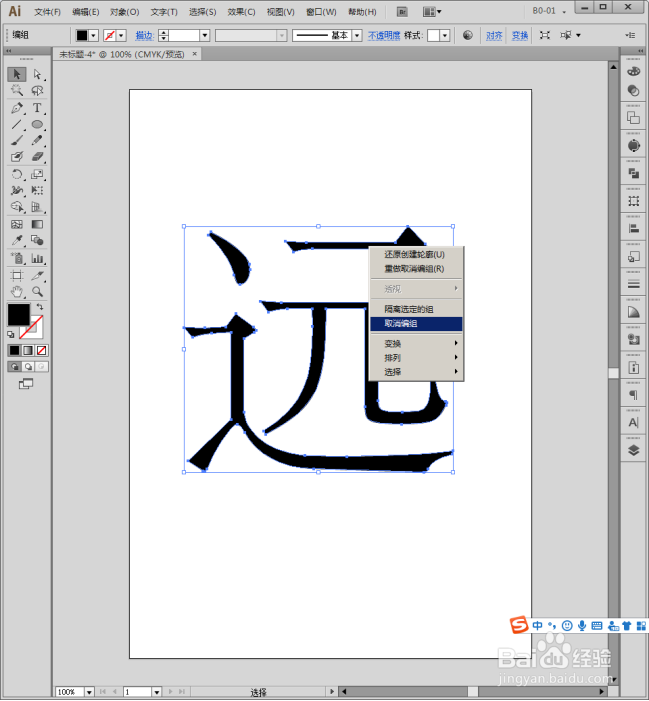Select the Gradient tool
This screenshot has height=701, width=649.
click(37, 224)
